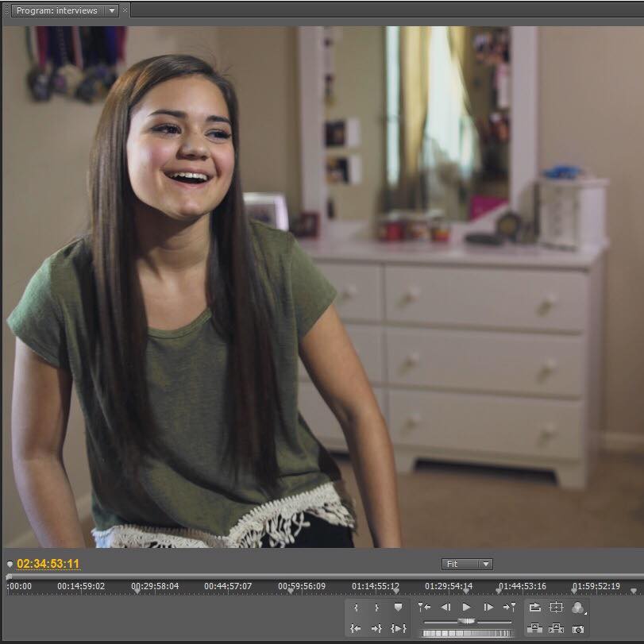Click the marker below 00:59:56:09

[291, 591]
